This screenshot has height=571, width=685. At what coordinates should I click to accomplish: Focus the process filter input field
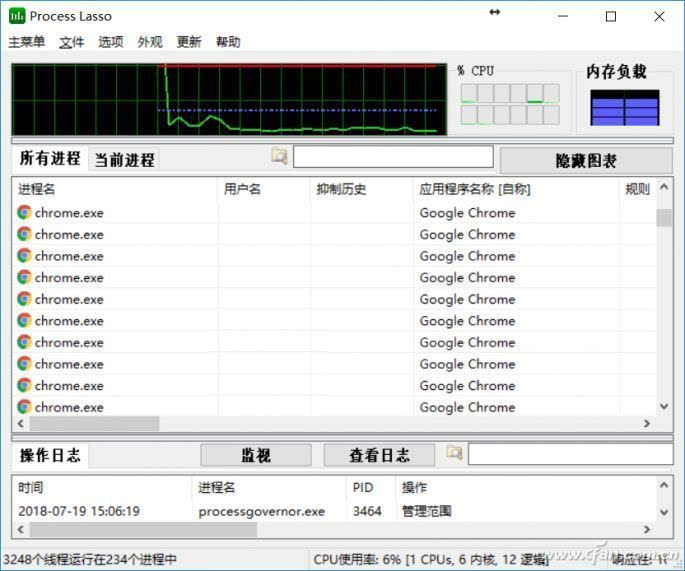pyautogui.click(x=393, y=157)
